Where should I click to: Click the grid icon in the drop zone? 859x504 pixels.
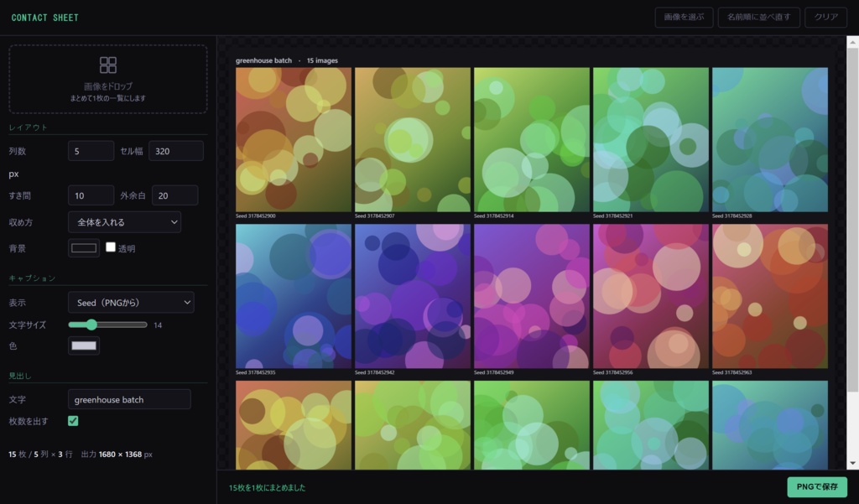pos(108,65)
